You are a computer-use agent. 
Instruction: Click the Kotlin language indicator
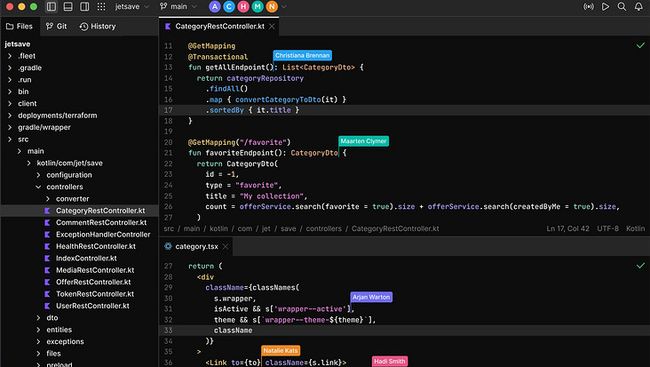pos(635,228)
